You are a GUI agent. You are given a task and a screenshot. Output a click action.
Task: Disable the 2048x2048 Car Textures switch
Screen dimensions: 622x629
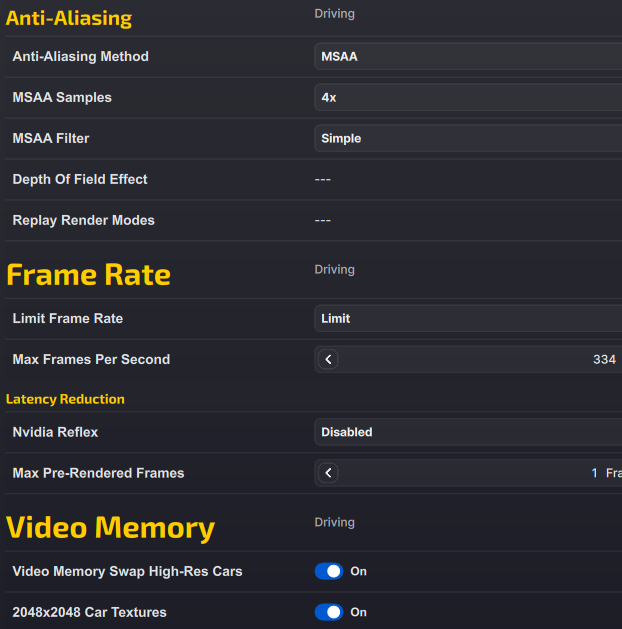(329, 612)
